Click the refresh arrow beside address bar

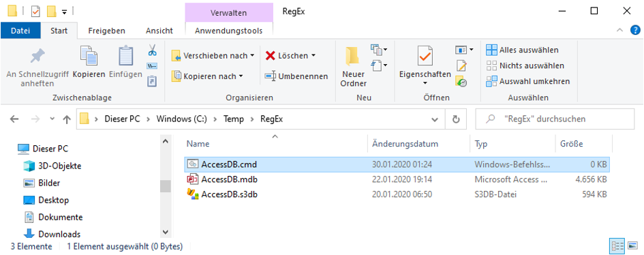coord(455,119)
